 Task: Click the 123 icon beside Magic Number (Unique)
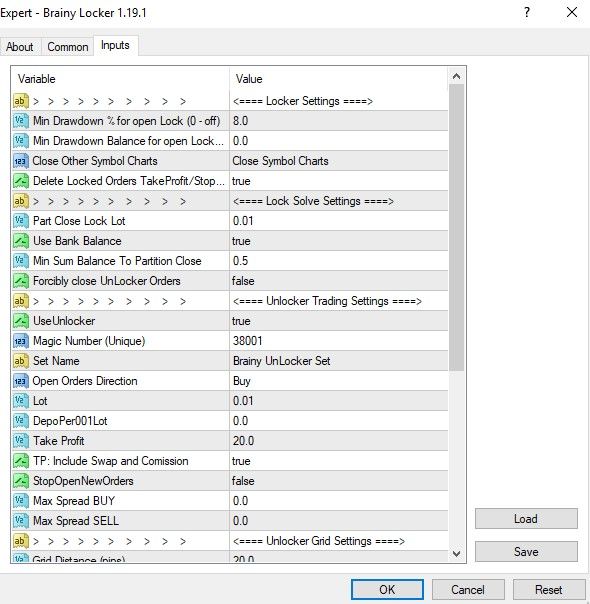(20, 341)
